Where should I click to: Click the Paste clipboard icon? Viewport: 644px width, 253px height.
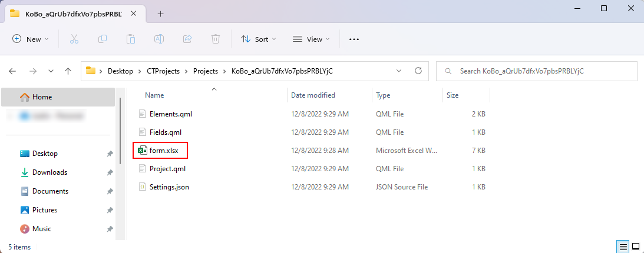point(131,39)
